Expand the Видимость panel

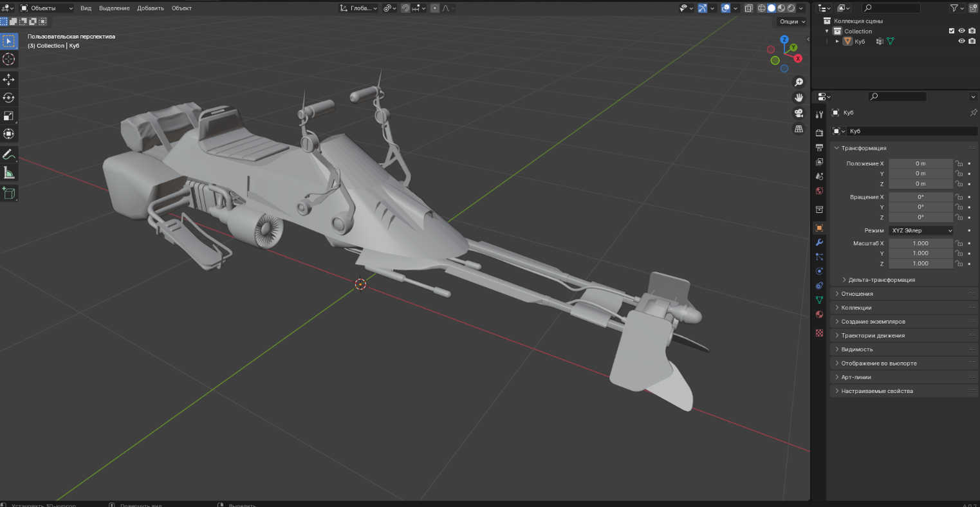(904, 349)
